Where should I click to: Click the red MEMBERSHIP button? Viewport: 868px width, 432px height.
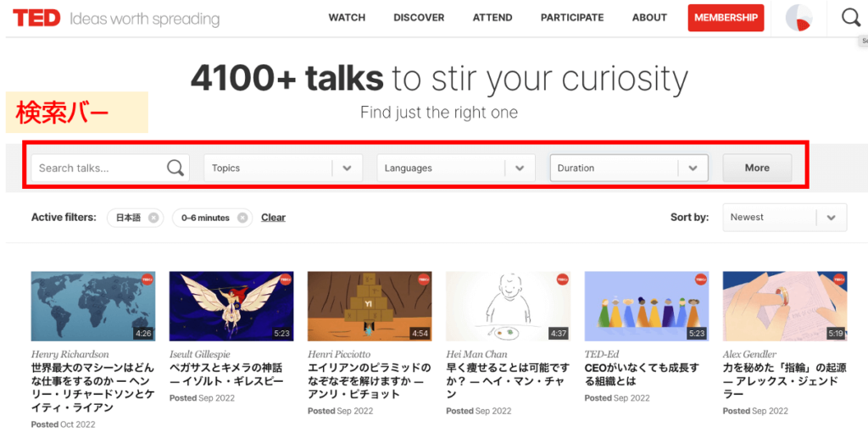click(x=726, y=18)
